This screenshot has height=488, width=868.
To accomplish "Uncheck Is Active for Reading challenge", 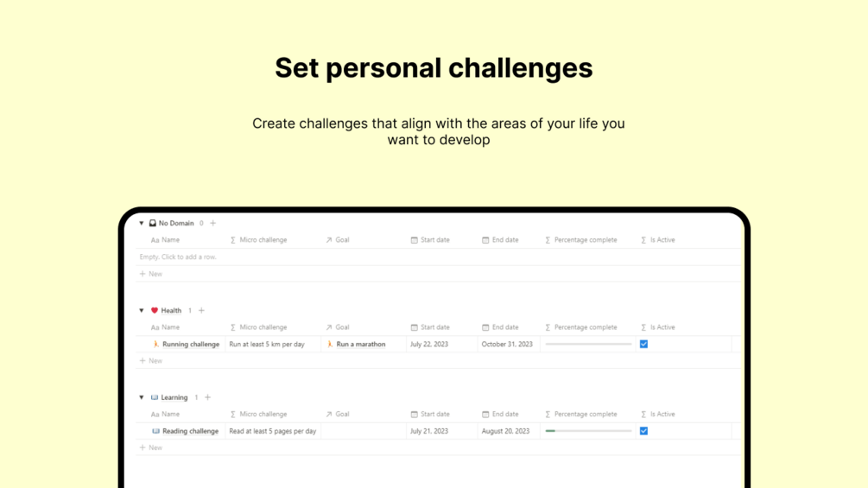I will (643, 431).
